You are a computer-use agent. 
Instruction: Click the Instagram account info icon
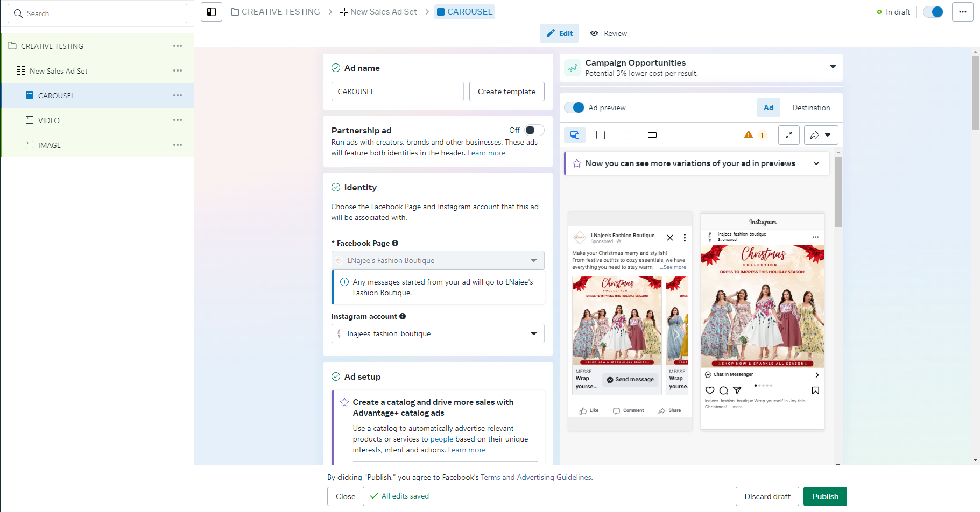[403, 316]
